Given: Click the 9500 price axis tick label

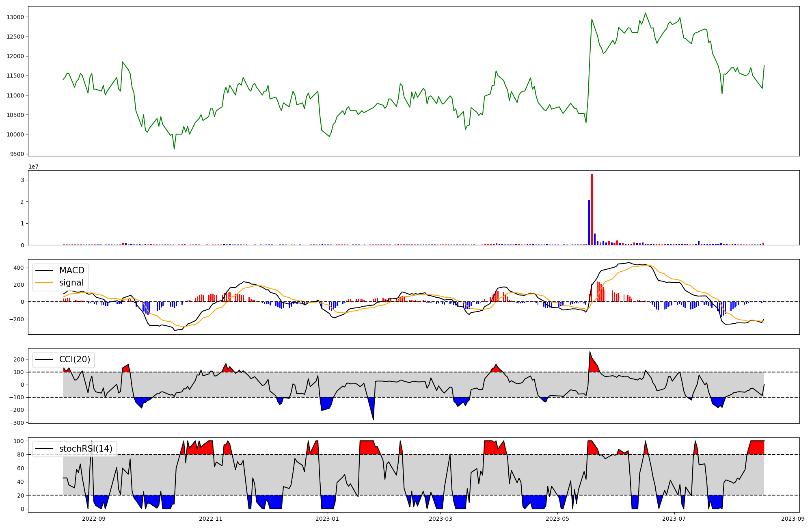Looking at the screenshot, I should pyautogui.click(x=17, y=154).
